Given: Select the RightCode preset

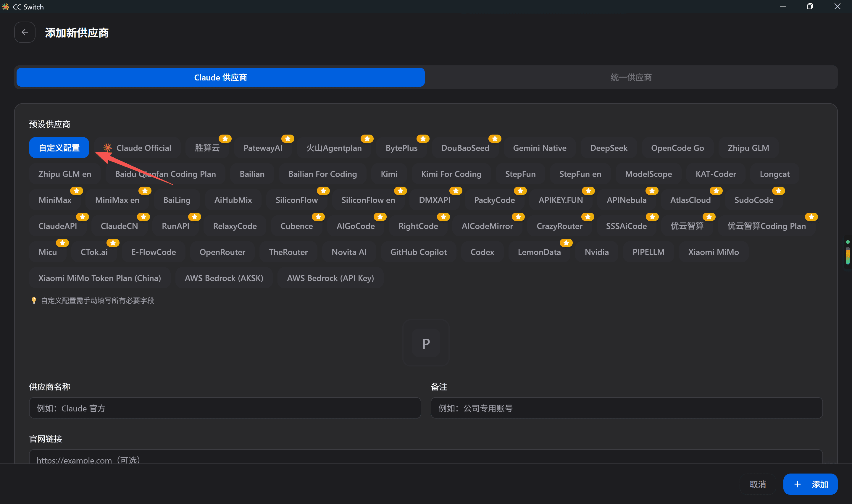Looking at the screenshot, I should pos(418,226).
